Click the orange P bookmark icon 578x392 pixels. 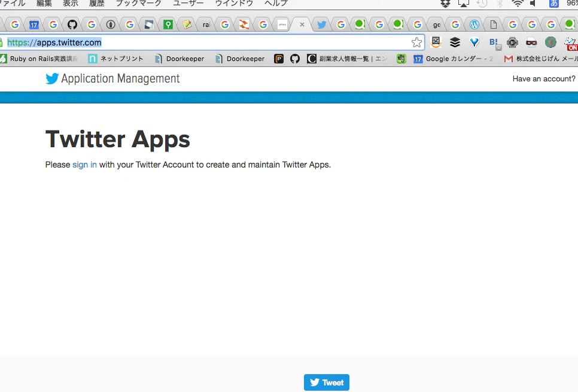pos(279,59)
